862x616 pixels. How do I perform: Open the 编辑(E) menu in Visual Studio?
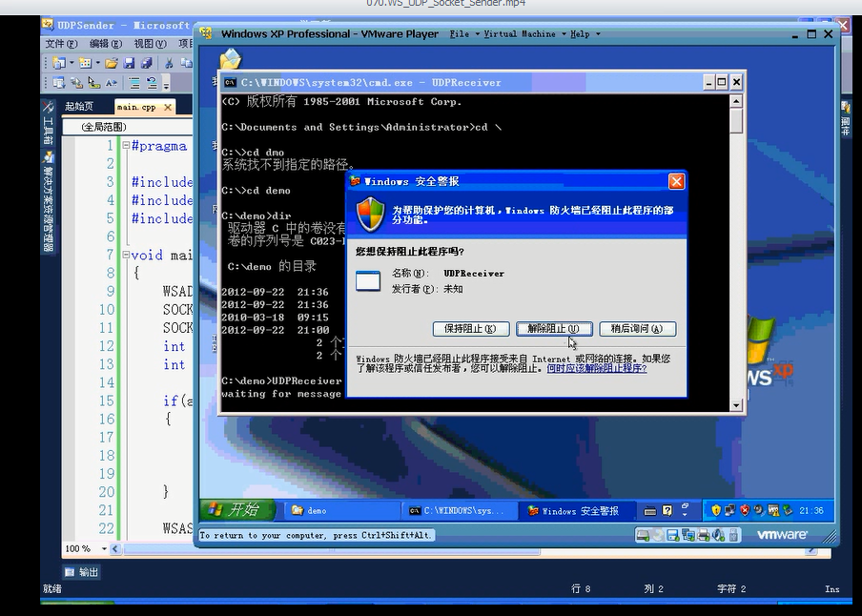106,44
